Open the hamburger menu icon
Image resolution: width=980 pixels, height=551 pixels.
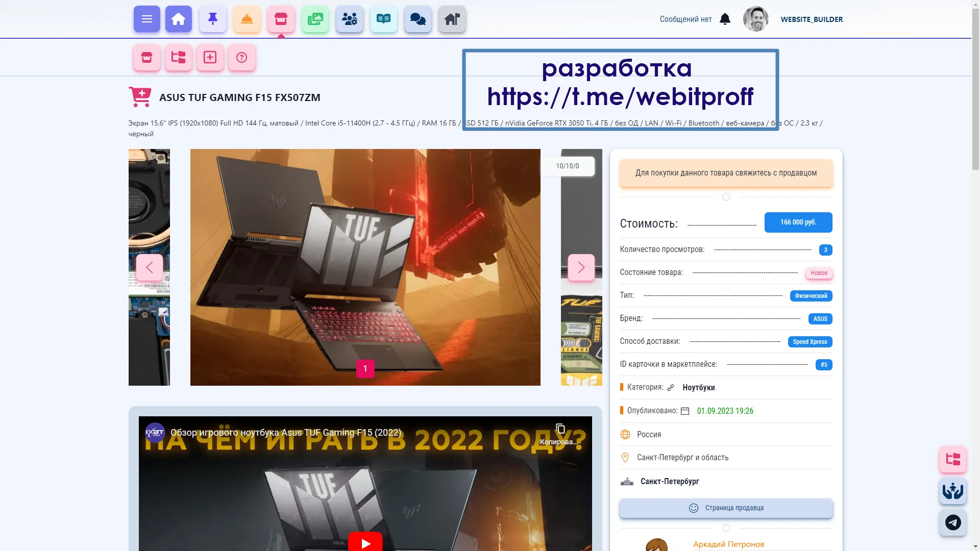(147, 19)
